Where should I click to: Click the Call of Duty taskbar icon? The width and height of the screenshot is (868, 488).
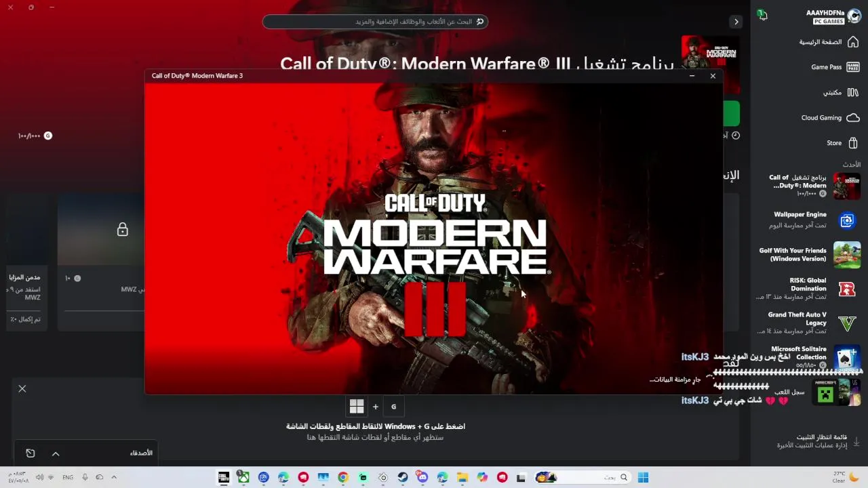(x=223, y=477)
